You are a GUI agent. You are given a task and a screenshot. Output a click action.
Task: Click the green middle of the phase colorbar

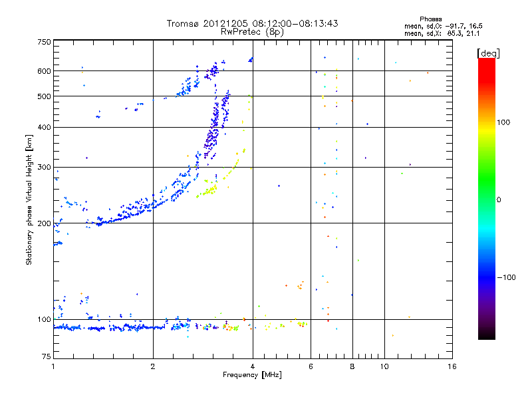tap(487, 178)
